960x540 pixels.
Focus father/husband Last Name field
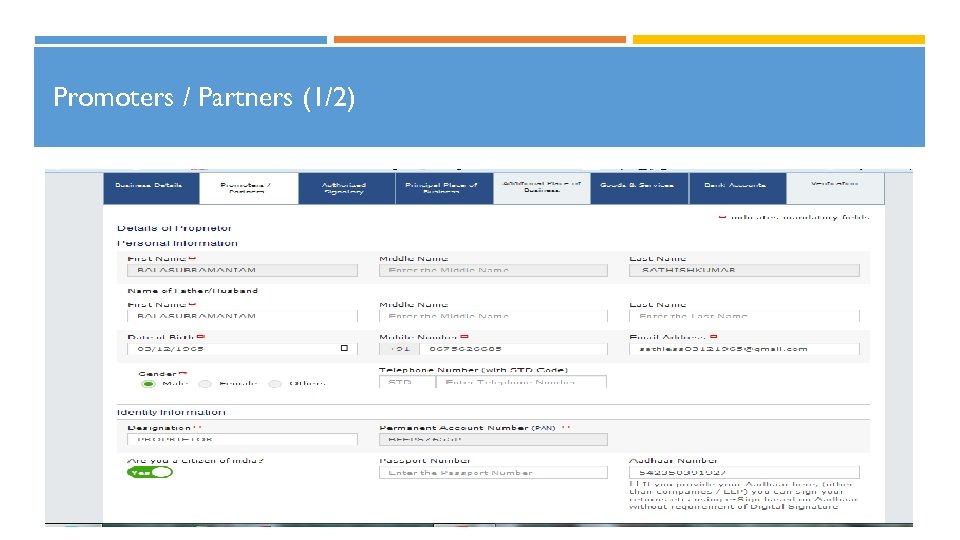744,316
